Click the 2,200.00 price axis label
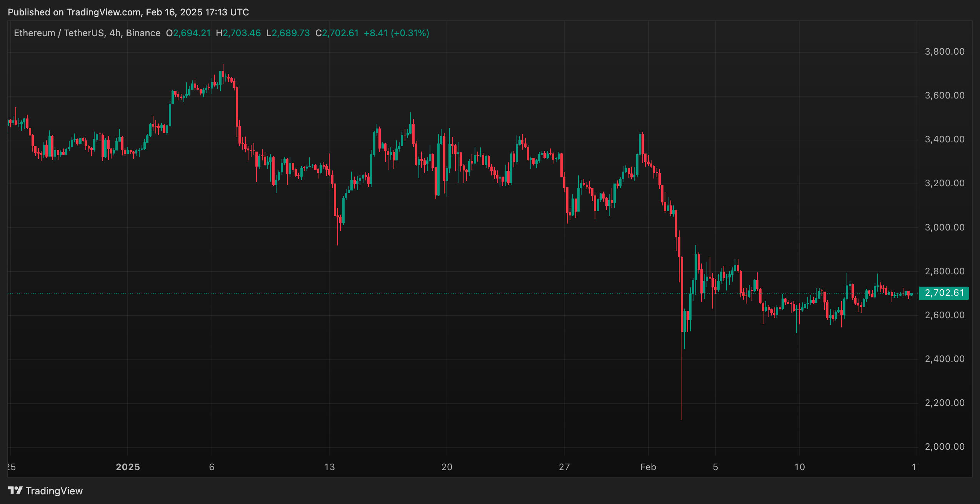The height and width of the screenshot is (504, 980). [x=945, y=403]
